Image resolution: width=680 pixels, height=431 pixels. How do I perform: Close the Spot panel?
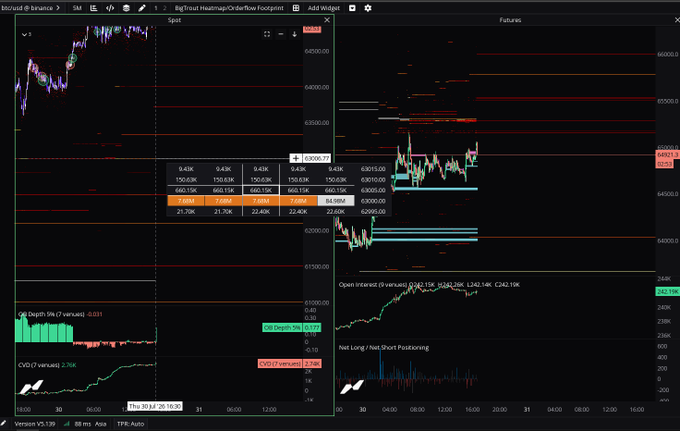pyautogui.click(x=327, y=20)
